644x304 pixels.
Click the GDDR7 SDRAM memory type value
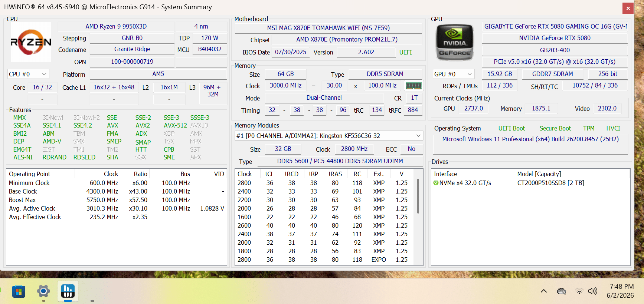point(552,74)
